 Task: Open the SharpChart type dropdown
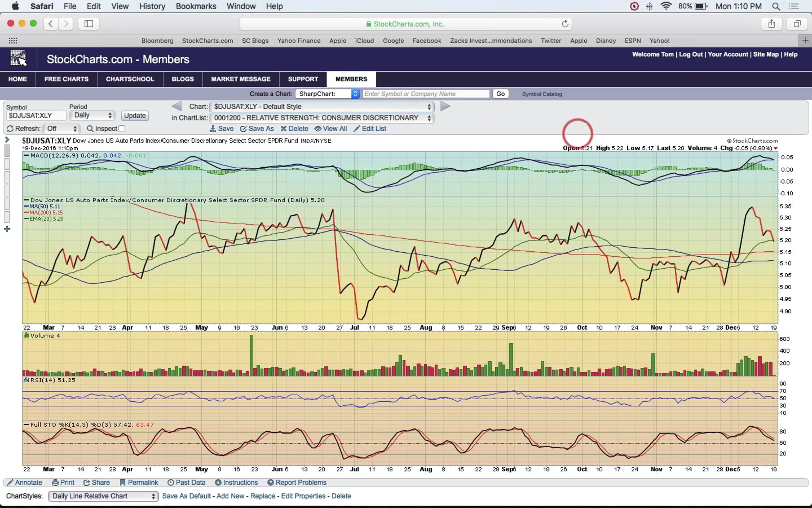pos(327,94)
